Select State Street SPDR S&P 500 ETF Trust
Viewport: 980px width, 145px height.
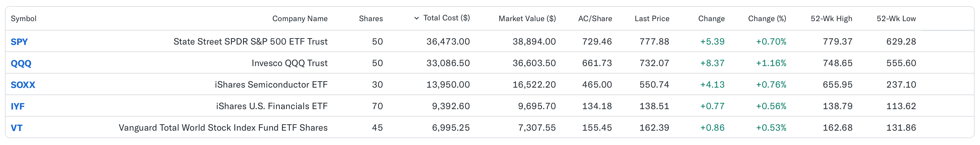[250, 42]
